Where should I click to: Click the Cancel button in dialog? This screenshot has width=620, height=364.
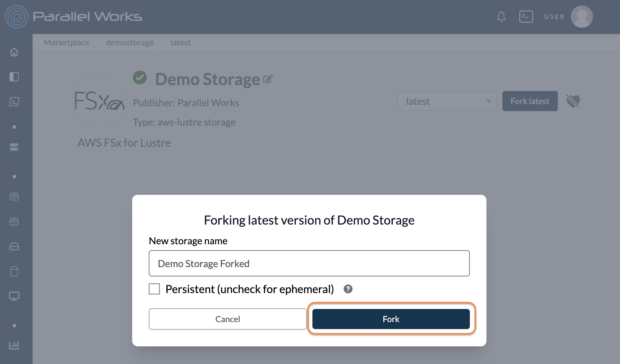(228, 319)
